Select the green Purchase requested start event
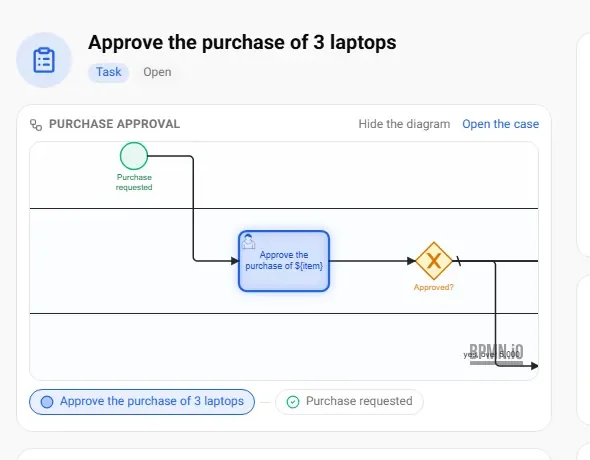The height and width of the screenshot is (460, 590). click(134, 156)
